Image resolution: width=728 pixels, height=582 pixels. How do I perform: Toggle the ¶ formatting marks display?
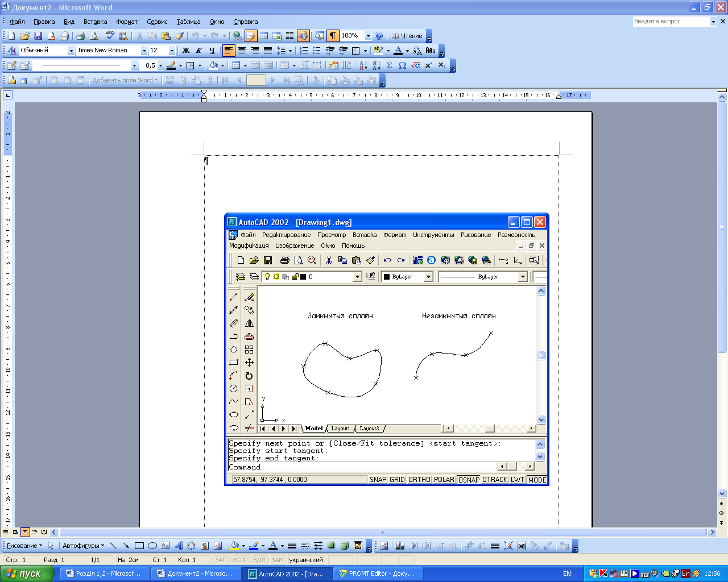point(333,36)
